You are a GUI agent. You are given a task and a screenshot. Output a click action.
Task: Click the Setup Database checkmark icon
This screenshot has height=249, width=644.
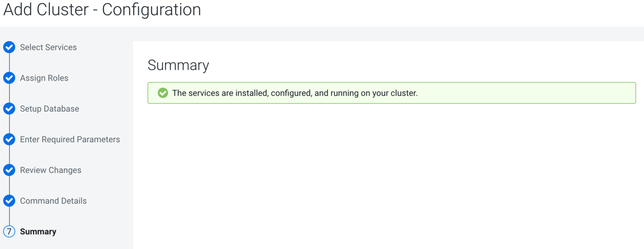click(9, 109)
